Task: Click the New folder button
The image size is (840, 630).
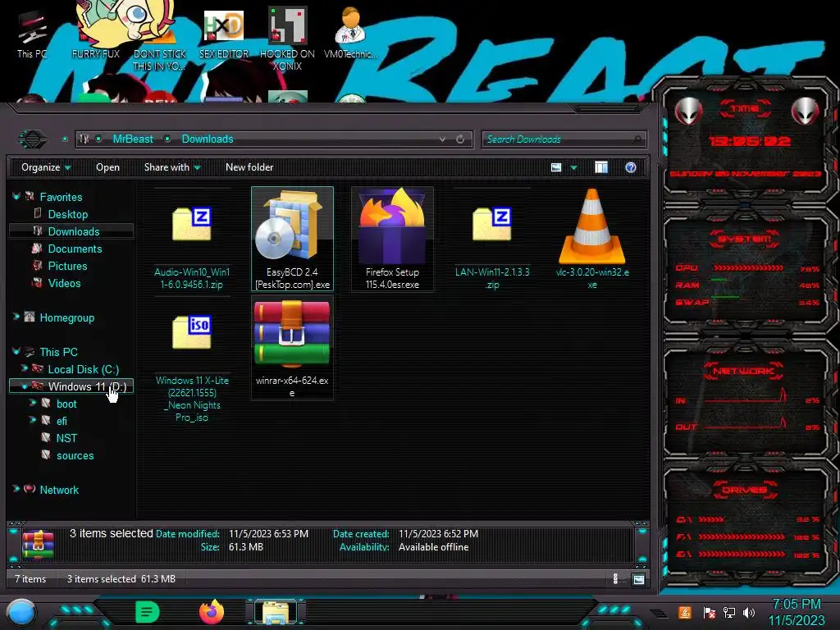Action: click(249, 167)
